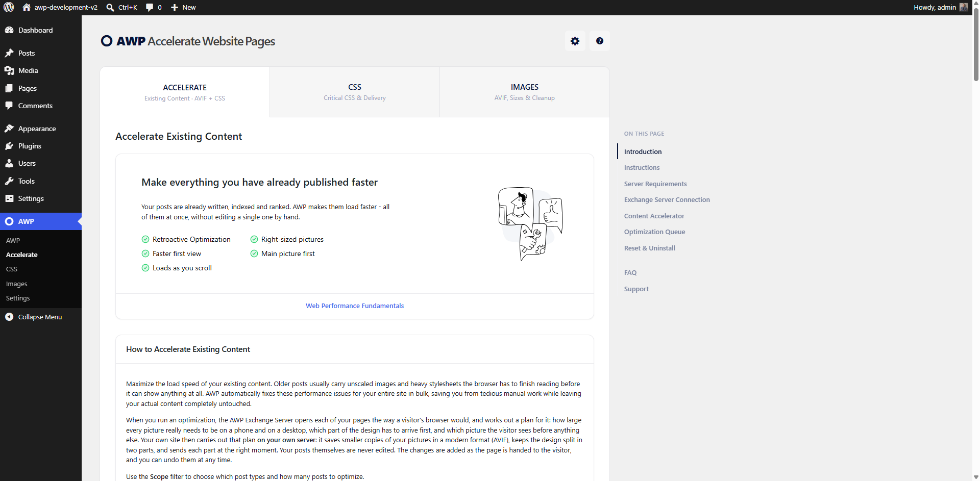Open the Ctrl+K search icon
The height and width of the screenshot is (481, 980).
click(110, 7)
